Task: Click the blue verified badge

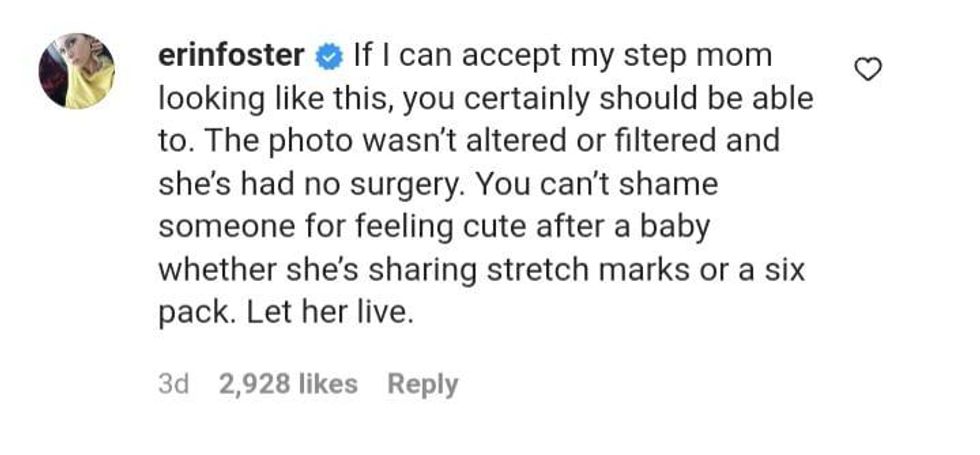Action: [x=328, y=57]
